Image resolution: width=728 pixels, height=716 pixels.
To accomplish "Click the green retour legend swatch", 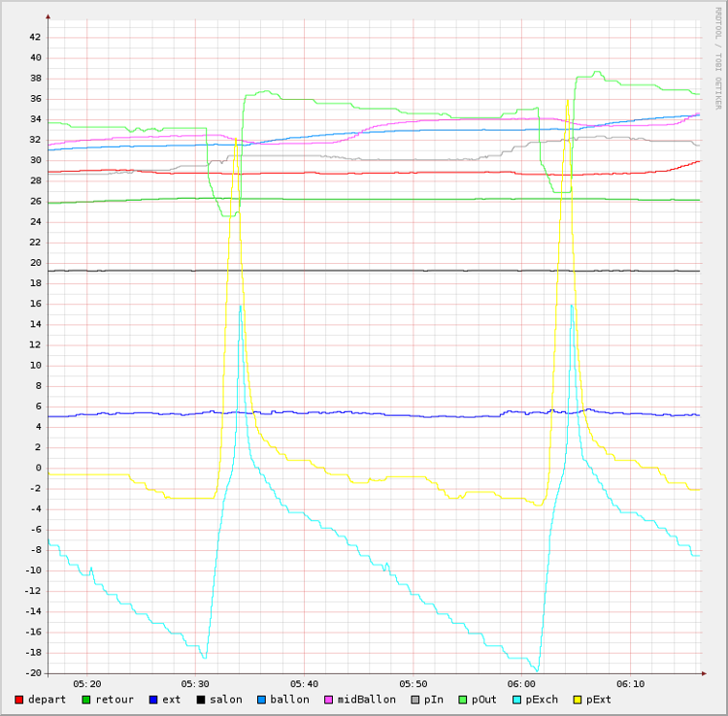I will [86, 700].
